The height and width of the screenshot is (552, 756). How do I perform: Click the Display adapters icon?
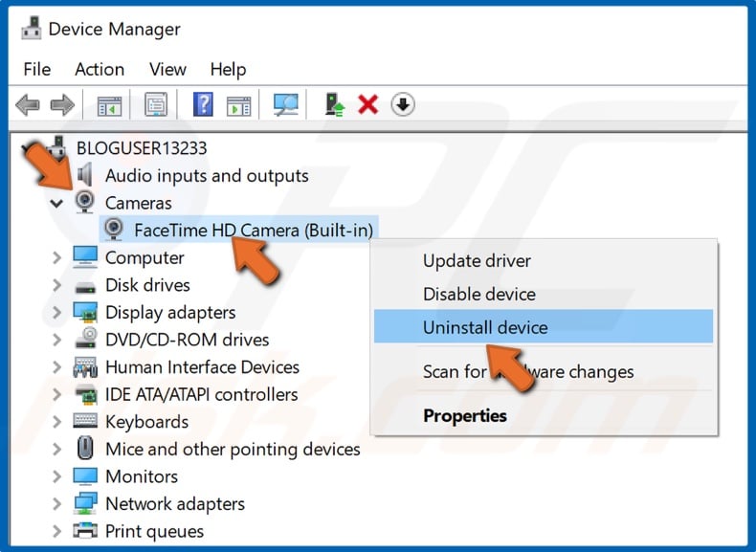[x=85, y=312]
